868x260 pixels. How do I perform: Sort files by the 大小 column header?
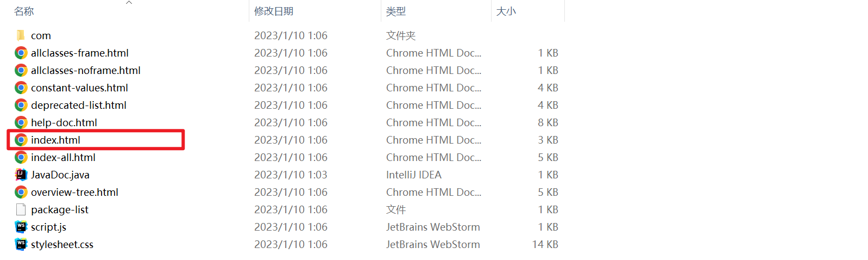[506, 11]
